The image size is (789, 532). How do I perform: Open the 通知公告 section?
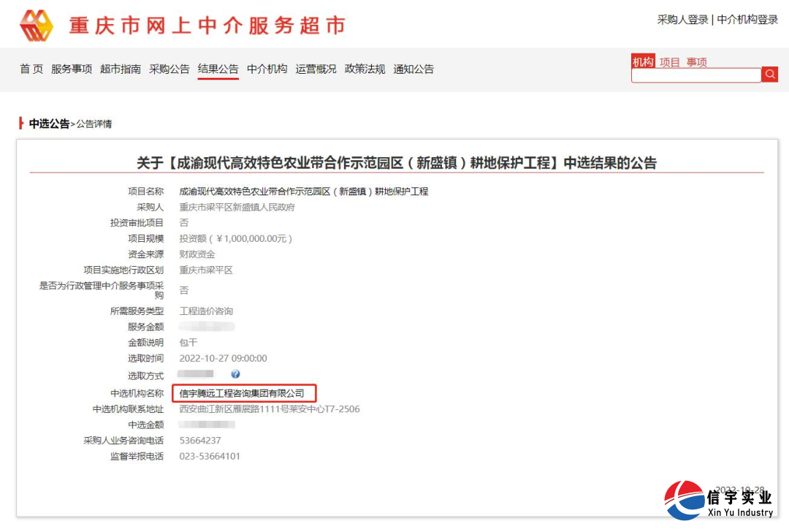(x=413, y=69)
